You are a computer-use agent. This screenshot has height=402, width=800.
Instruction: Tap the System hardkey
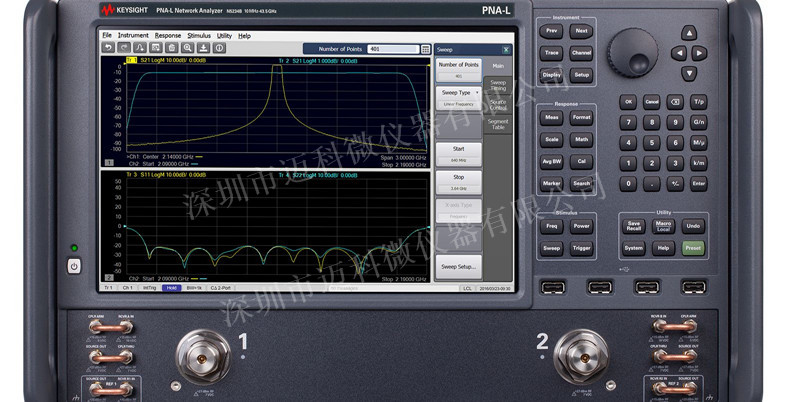(634, 248)
